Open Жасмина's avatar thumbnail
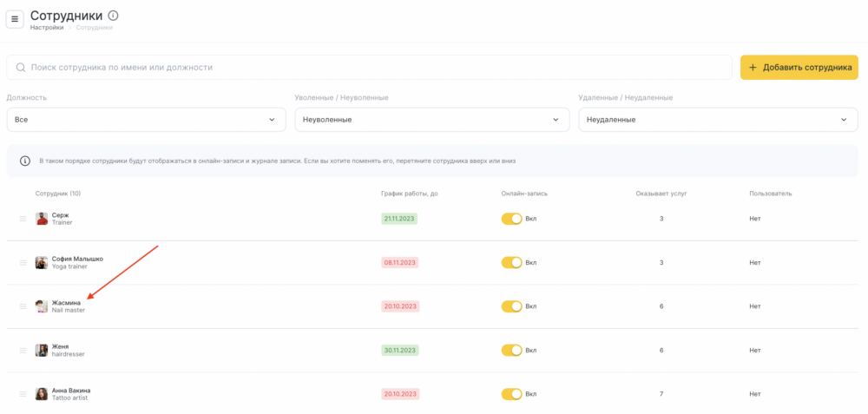Image resolution: width=868 pixels, height=414 pixels. 42,306
